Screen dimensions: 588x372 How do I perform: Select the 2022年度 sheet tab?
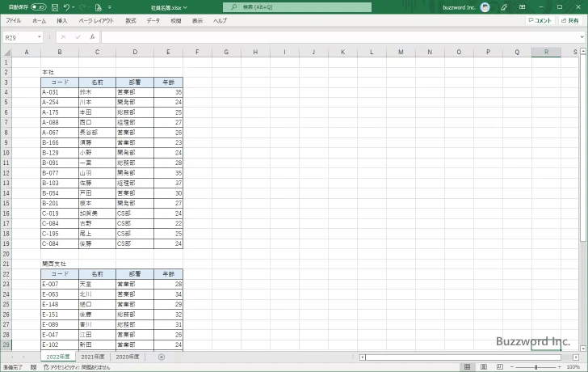[58, 357]
